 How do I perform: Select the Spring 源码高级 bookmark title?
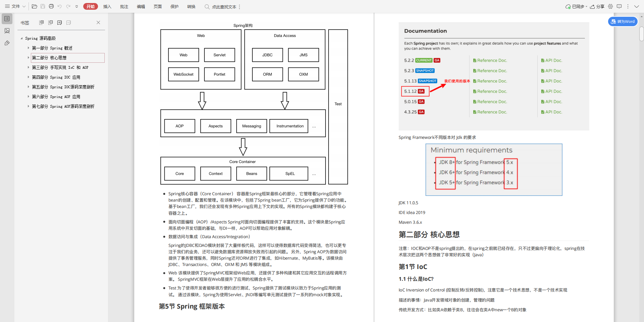[40, 38]
